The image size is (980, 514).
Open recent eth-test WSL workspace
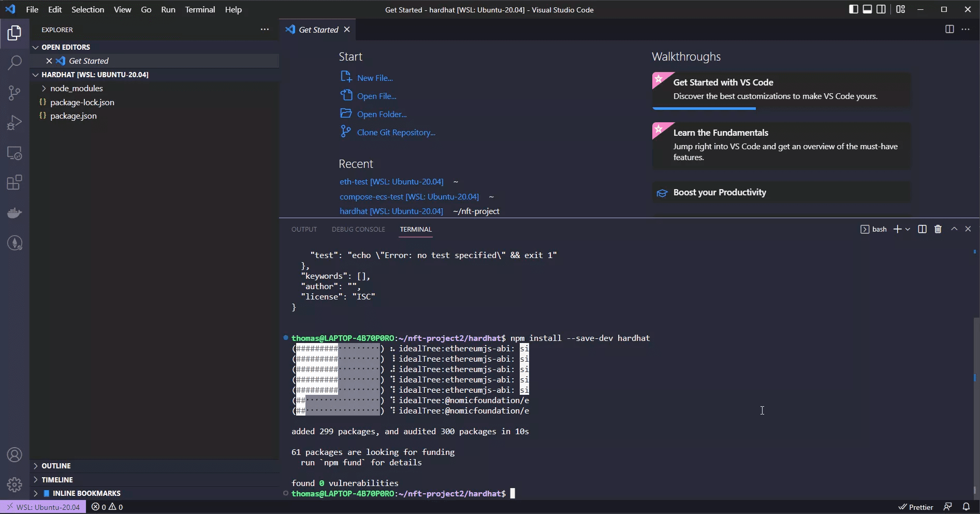391,181
